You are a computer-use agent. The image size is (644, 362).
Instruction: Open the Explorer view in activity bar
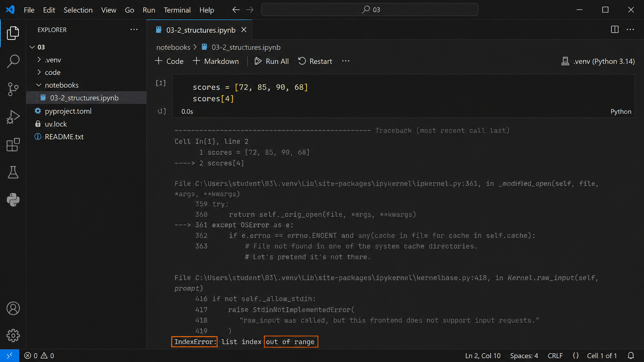(13, 33)
